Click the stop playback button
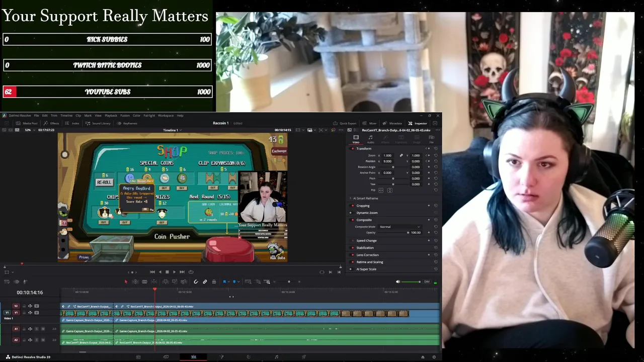Viewport: 644px width, 362px height. (x=167, y=272)
